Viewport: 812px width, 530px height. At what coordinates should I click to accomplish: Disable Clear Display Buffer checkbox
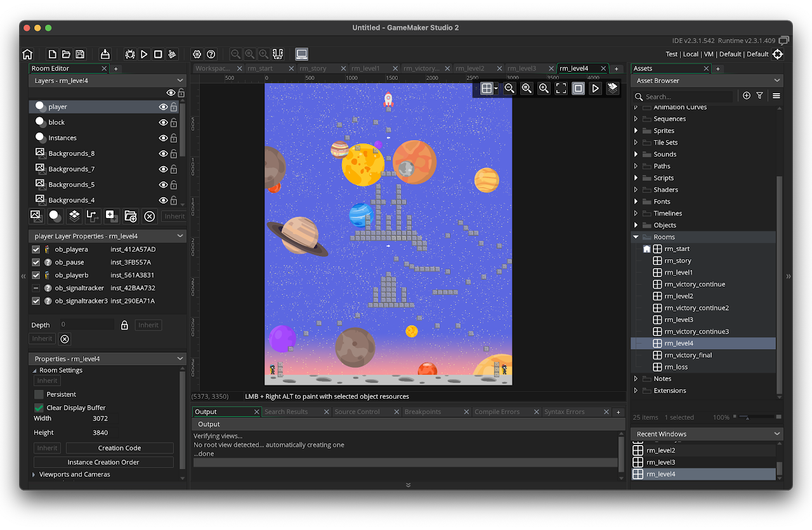(39, 408)
